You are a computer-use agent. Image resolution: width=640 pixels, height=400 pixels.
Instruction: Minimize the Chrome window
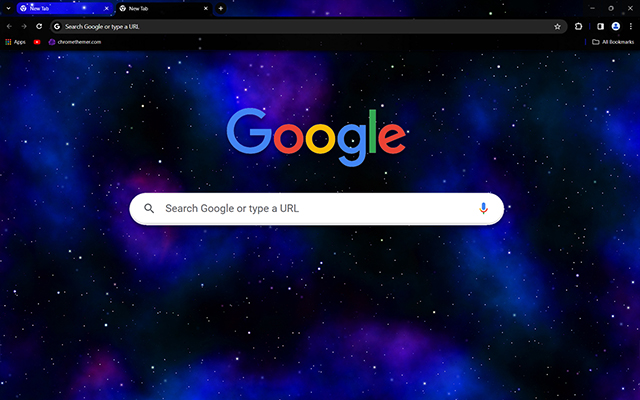[592, 8]
